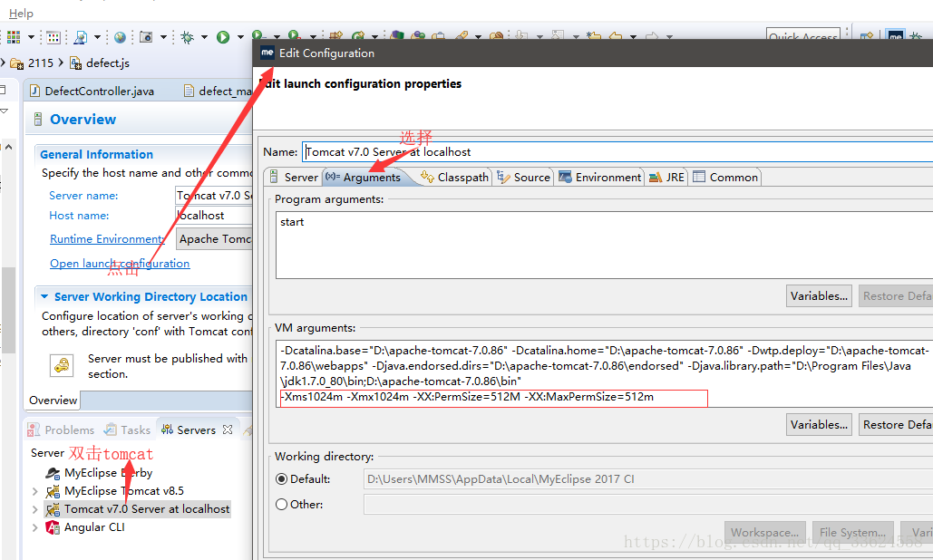Open the Help menu
This screenshot has height=560, width=933.
click(x=21, y=13)
